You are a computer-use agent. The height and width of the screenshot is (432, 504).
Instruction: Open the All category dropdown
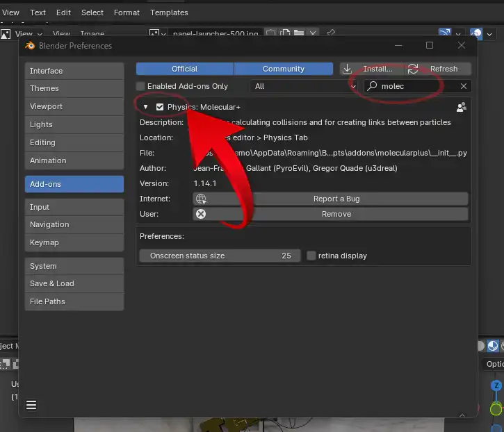click(x=304, y=86)
